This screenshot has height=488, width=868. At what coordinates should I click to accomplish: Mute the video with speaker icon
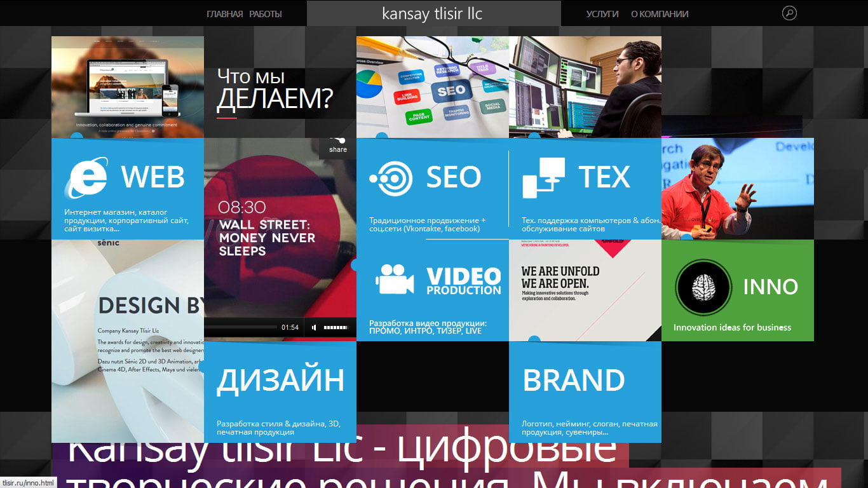tap(314, 327)
